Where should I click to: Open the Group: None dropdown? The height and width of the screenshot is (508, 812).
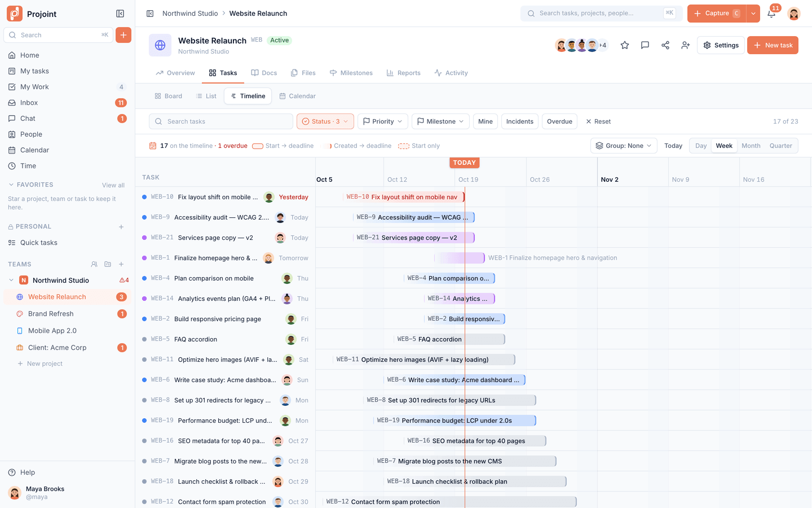click(x=624, y=146)
